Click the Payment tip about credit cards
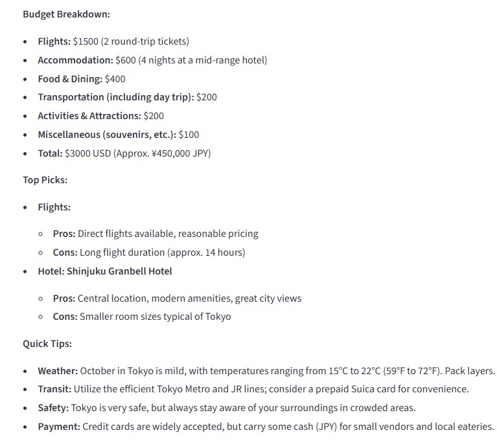Screen dimensions: 497x448 click(266, 427)
